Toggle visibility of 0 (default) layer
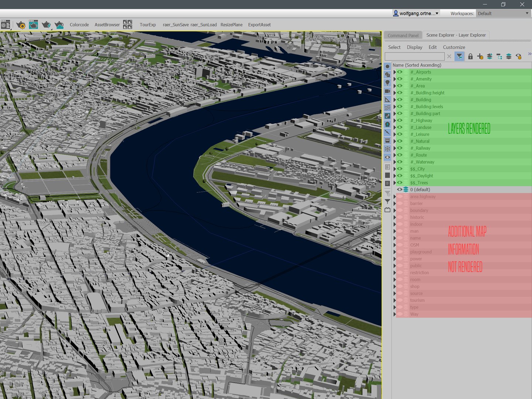 click(400, 190)
